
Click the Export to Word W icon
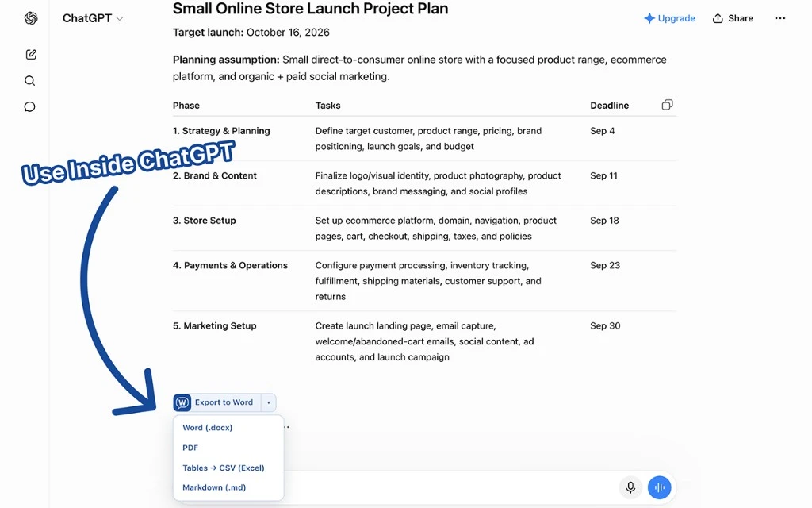pos(182,402)
